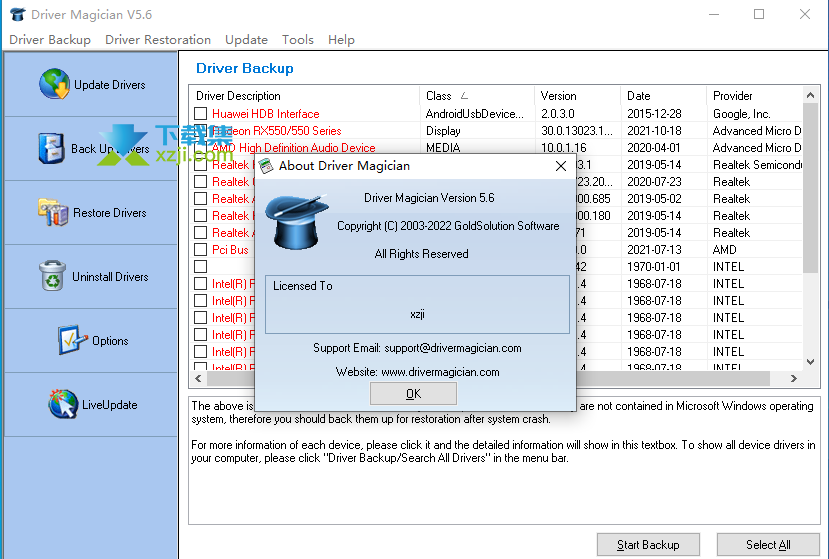Click the Google, Inc. provider cell
The image size is (829, 559).
pyautogui.click(x=741, y=114)
